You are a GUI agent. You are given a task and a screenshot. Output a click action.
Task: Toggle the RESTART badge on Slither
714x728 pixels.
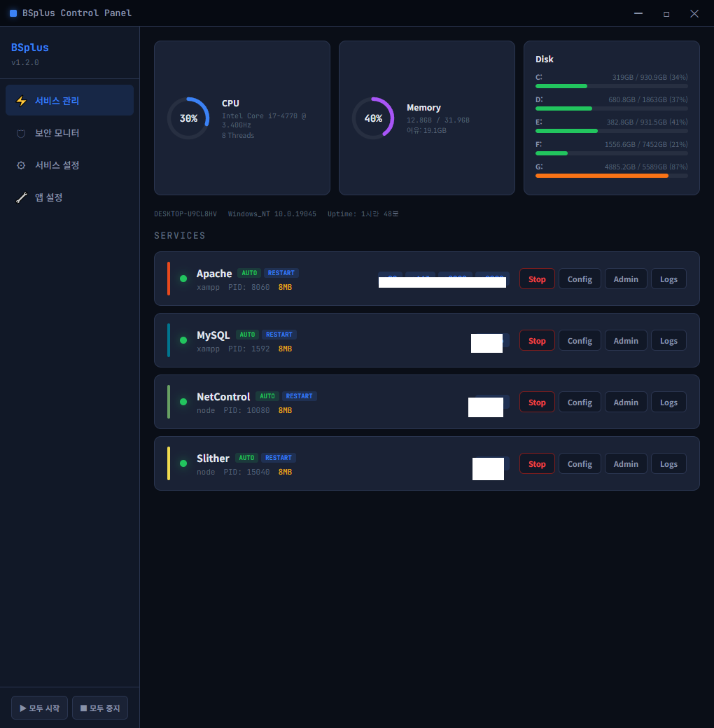(x=279, y=458)
